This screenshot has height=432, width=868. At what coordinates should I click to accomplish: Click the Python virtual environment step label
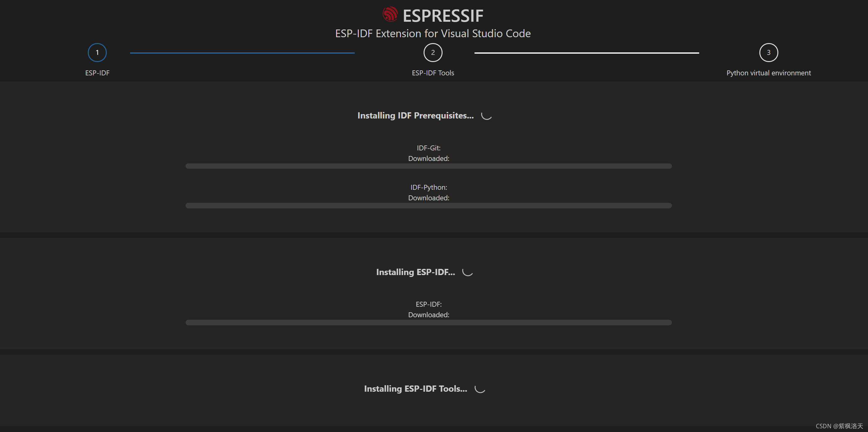click(768, 73)
